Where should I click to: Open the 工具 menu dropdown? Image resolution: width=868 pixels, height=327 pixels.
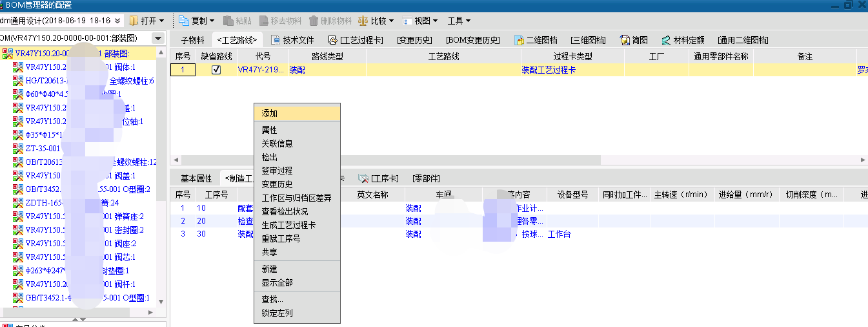click(x=459, y=21)
